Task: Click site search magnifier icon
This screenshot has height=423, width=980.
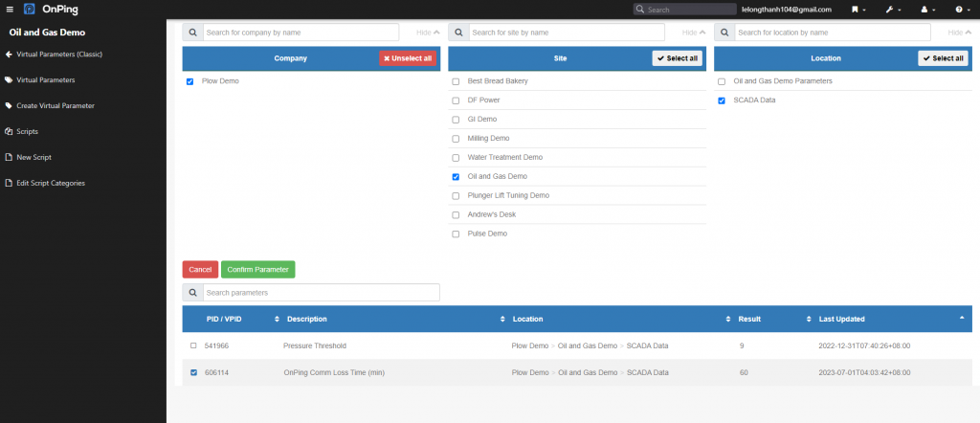Action: coord(458,33)
